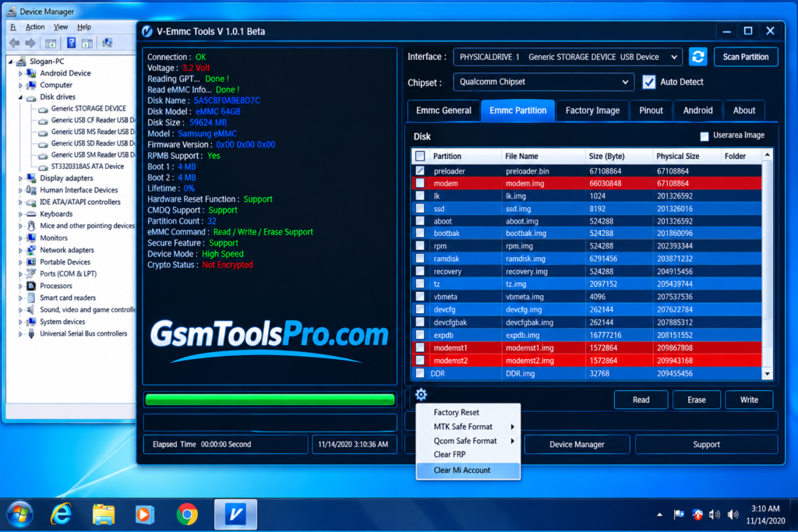The height and width of the screenshot is (532, 798).
Task: Open the Pinout tab
Action: point(651,111)
